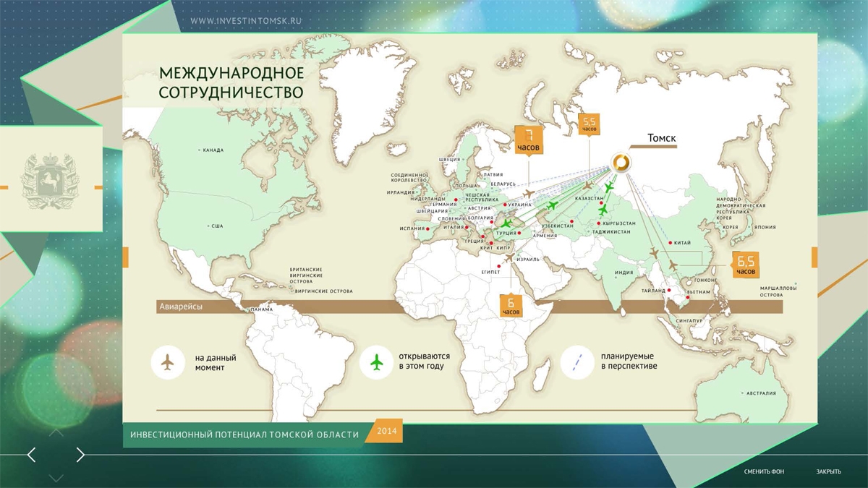Click the down chevron in navigation
The width and height of the screenshot is (868, 488).
(x=56, y=478)
